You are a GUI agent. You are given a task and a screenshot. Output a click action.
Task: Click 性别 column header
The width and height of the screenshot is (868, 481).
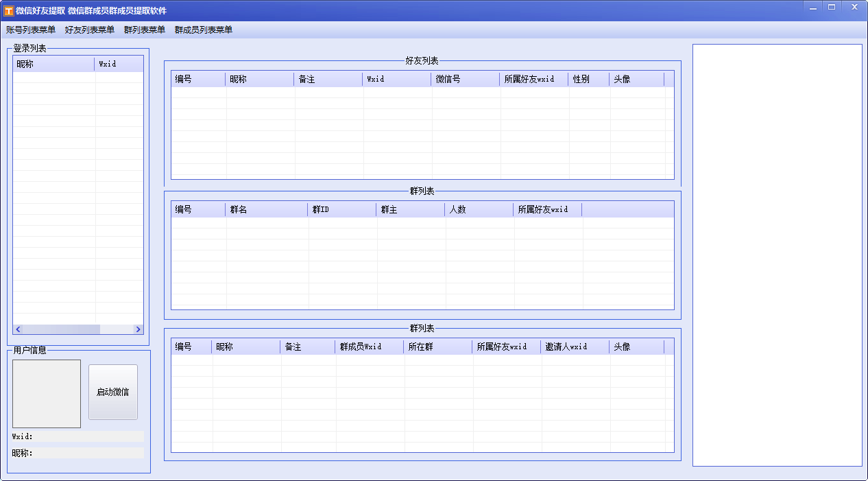tap(589, 79)
